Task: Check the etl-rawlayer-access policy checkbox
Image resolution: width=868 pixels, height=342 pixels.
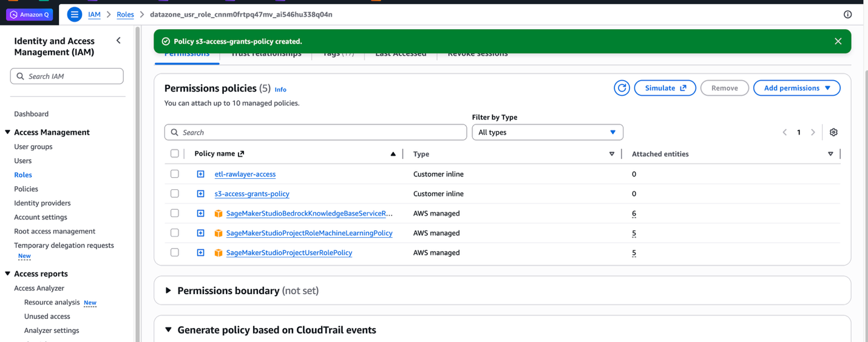Action: coord(175,174)
